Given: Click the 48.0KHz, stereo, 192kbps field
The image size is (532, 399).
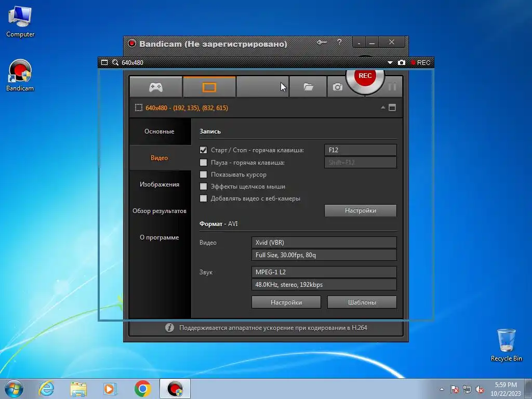Looking at the screenshot, I should point(324,284).
